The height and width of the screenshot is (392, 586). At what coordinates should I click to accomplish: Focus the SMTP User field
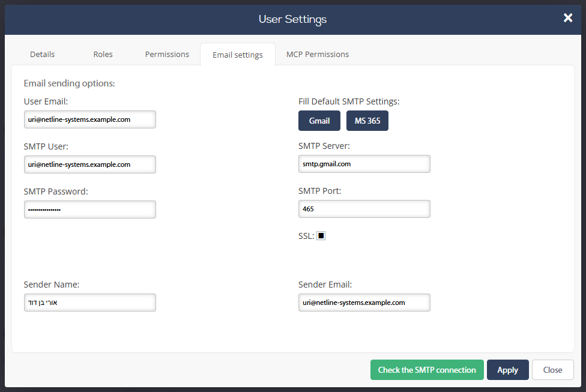89,164
